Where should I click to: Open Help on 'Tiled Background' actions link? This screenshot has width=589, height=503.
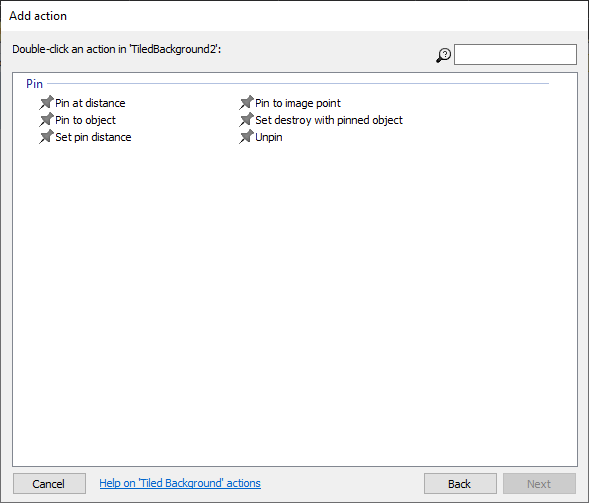pos(180,483)
